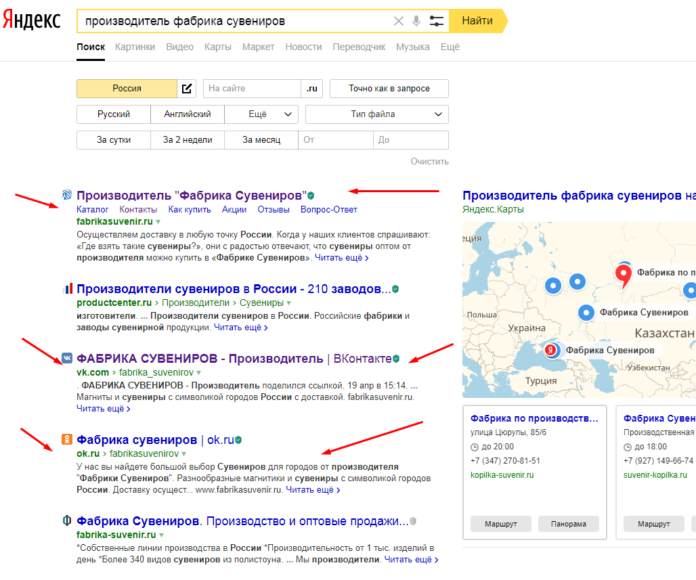Open Отзывы sitelink
The width and height of the screenshot is (696, 580).
(273, 209)
